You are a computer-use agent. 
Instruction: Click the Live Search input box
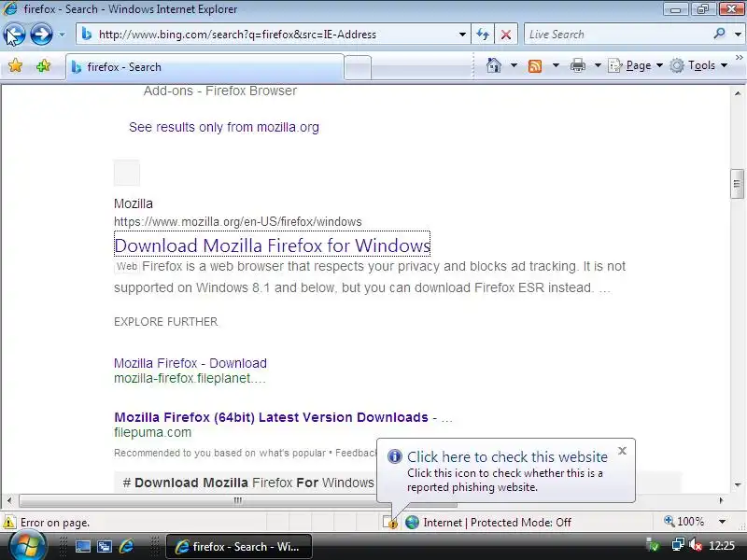click(x=617, y=35)
